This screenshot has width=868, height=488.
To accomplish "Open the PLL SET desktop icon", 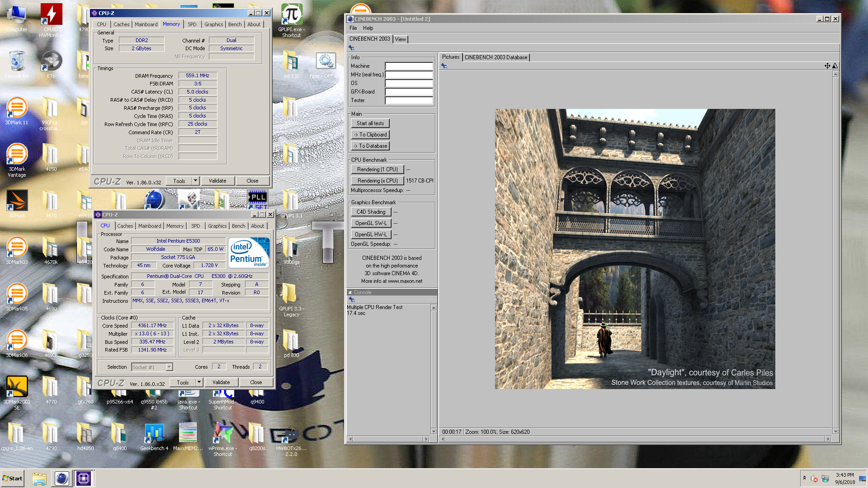I will tap(258, 200).
